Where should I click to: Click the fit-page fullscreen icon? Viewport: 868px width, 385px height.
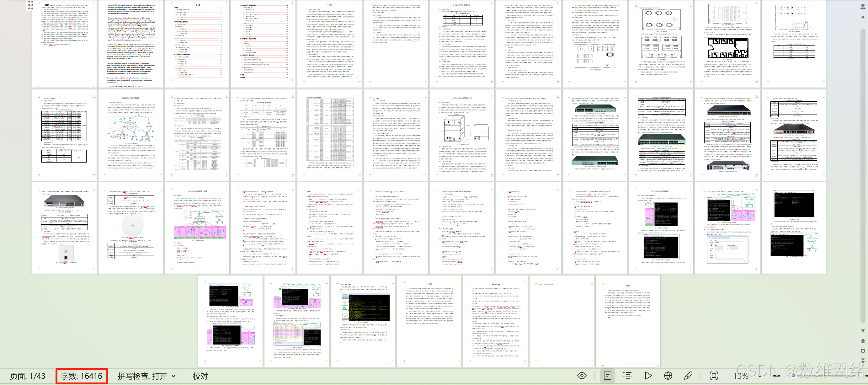pyautogui.click(x=714, y=376)
